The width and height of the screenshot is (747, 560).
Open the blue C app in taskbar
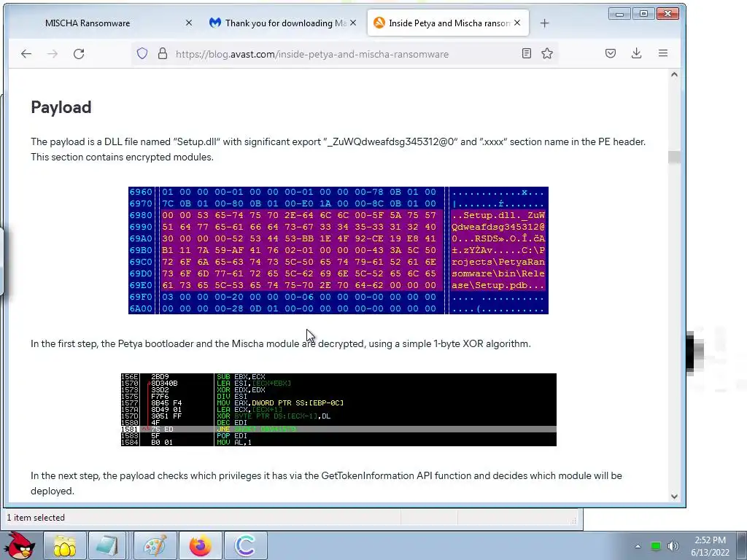coord(246,545)
